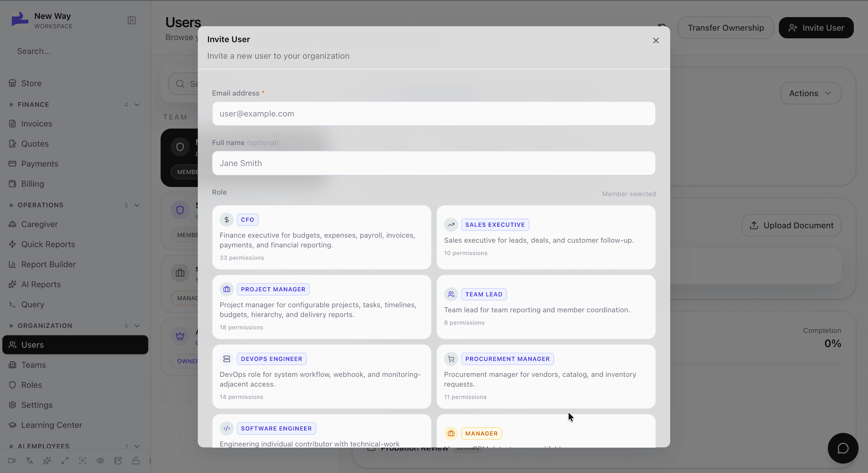Click the Email address input field

click(x=434, y=114)
